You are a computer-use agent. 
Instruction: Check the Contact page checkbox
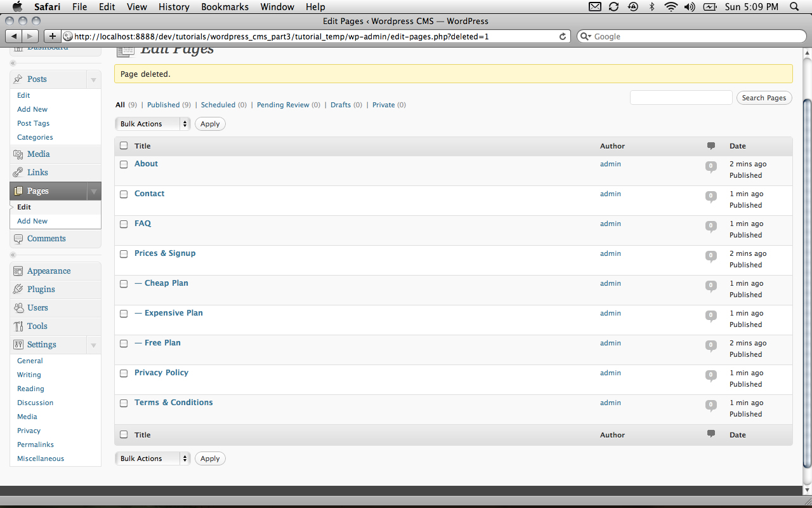click(x=124, y=194)
